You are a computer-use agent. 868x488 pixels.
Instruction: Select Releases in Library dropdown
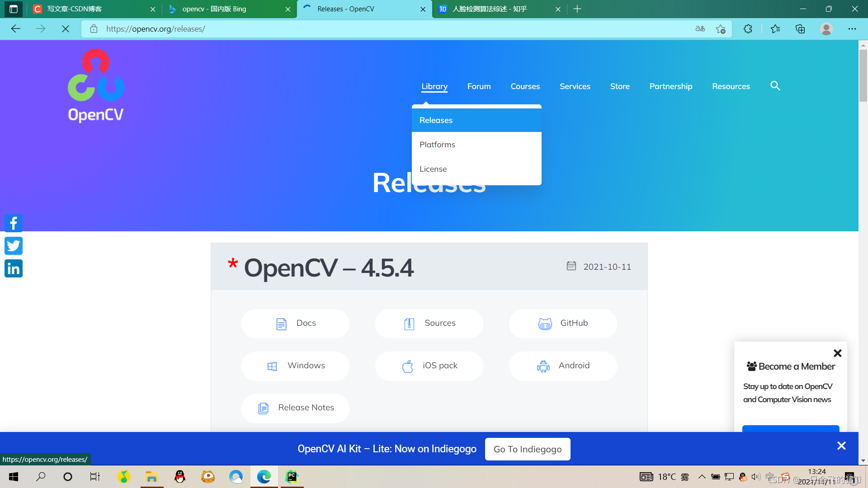point(476,120)
